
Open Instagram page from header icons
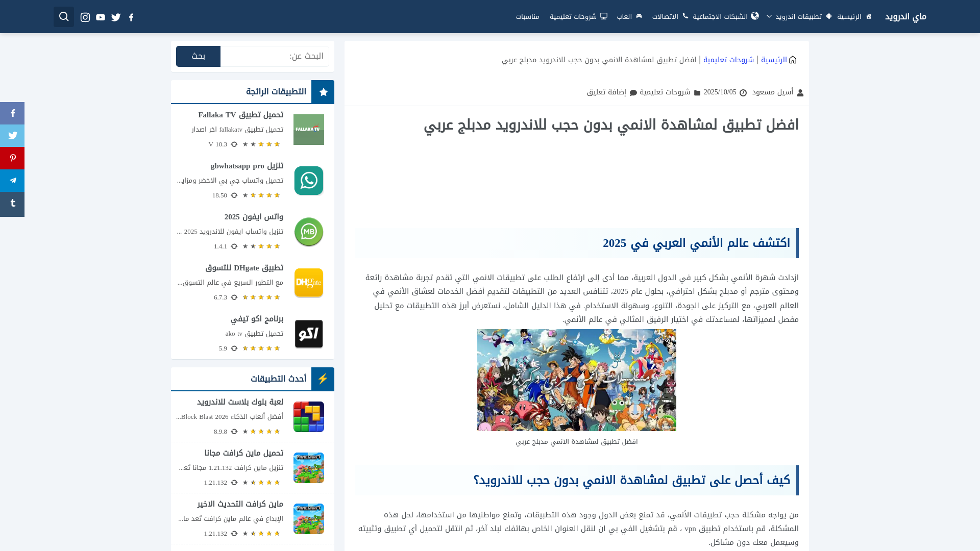[85, 17]
